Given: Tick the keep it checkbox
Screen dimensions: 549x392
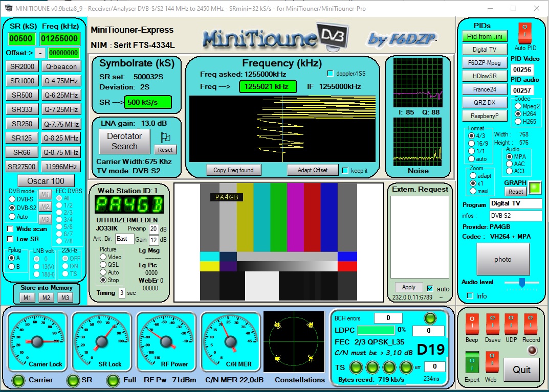Looking at the screenshot, I should coord(345,170).
